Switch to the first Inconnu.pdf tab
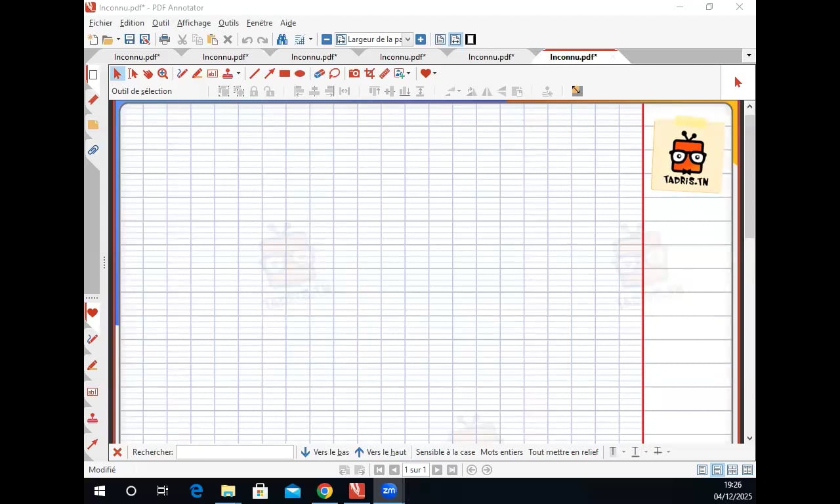840x504 pixels. 137,57
